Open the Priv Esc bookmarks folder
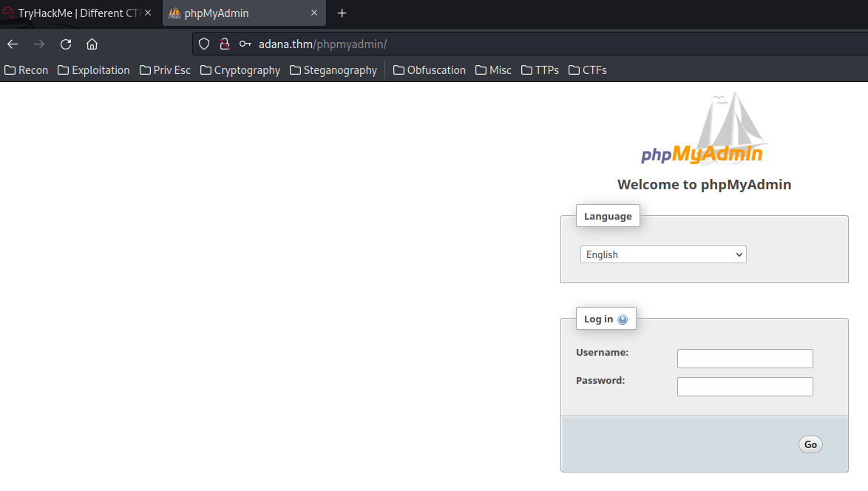This screenshot has width=868, height=491. point(165,70)
